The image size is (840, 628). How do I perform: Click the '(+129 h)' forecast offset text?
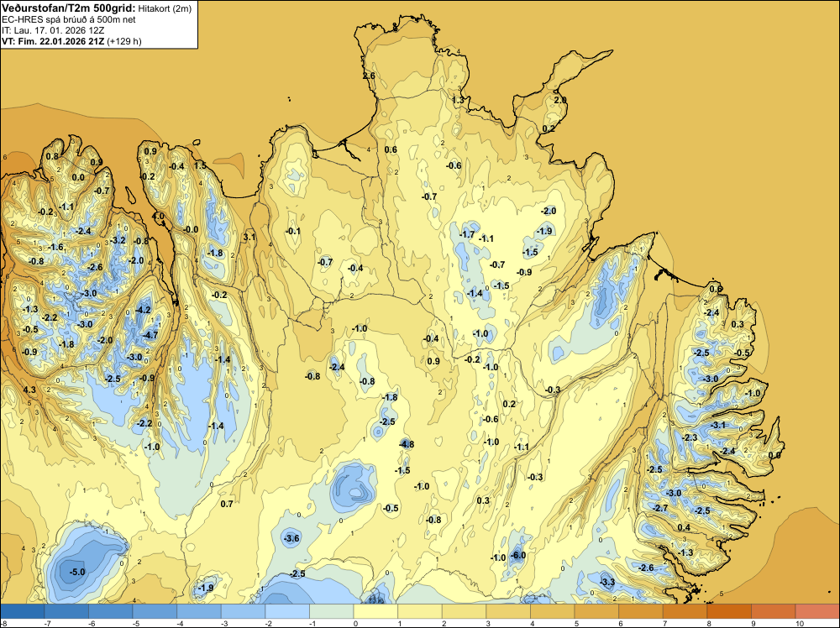[x=124, y=41]
